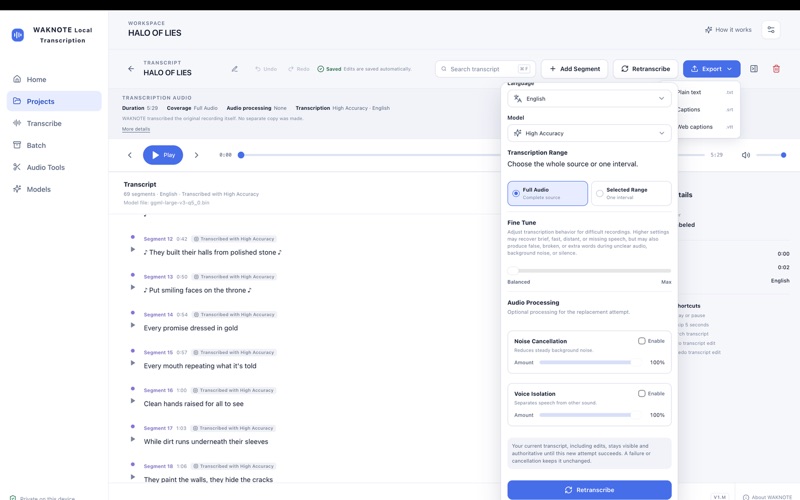Play Segment 13 with its triangle icon

133,287
